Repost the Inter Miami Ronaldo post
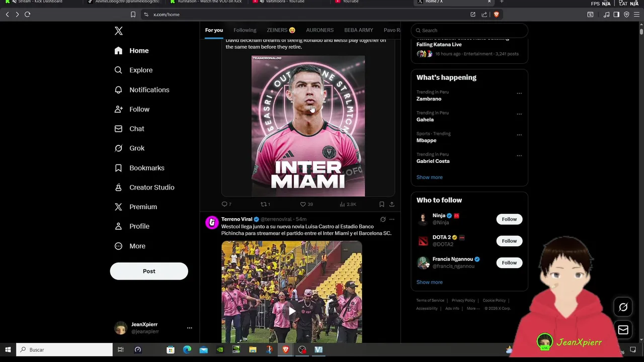The height and width of the screenshot is (362, 644). click(265, 204)
